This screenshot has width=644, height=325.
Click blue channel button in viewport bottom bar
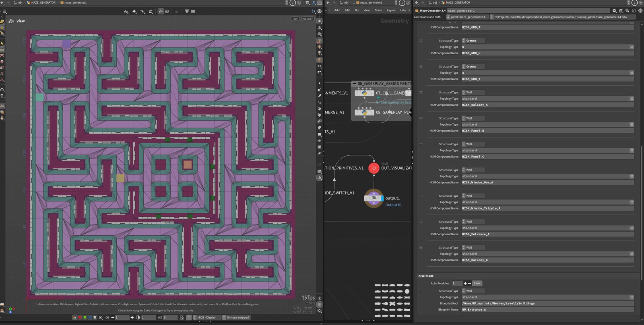[x=89, y=317]
